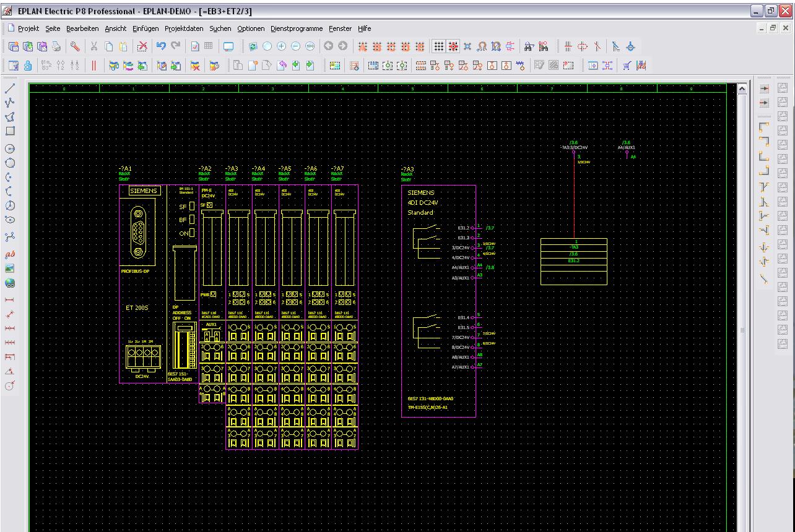
Task: Open the Fenster menu
Action: (x=341, y=28)
